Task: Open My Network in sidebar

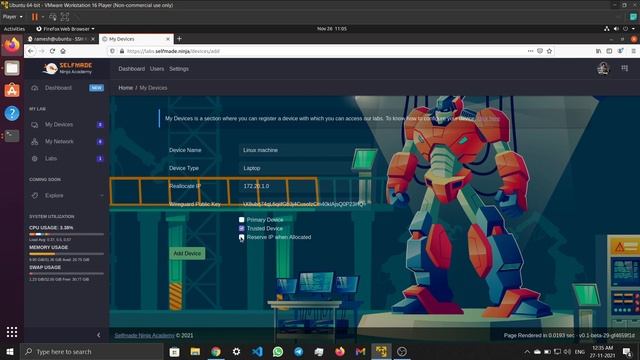Action: [x=66, y=141]
